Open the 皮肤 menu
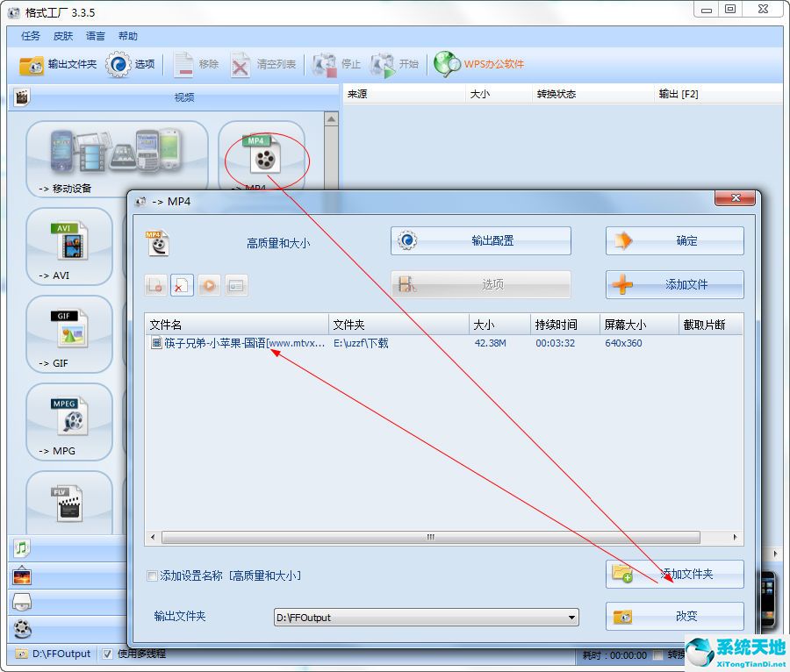 (63, 36)
